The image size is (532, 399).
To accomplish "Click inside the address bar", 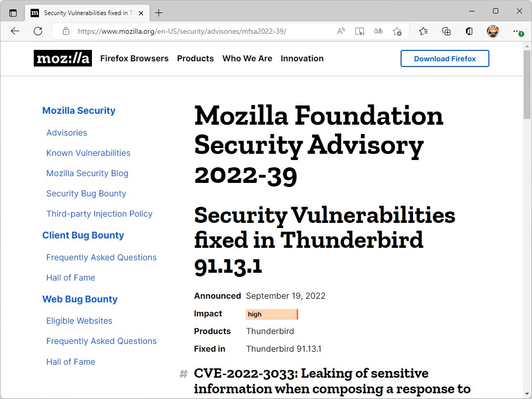I will coord(208,31).
